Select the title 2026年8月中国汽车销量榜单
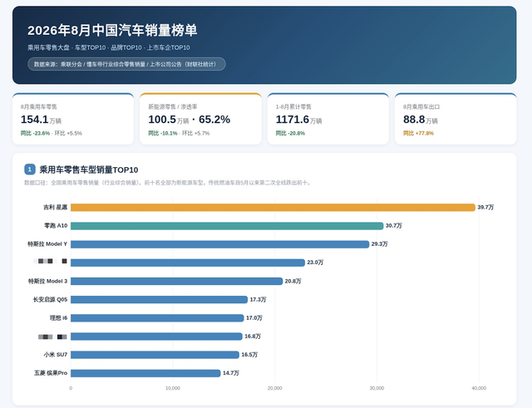 tap(112, 30)
